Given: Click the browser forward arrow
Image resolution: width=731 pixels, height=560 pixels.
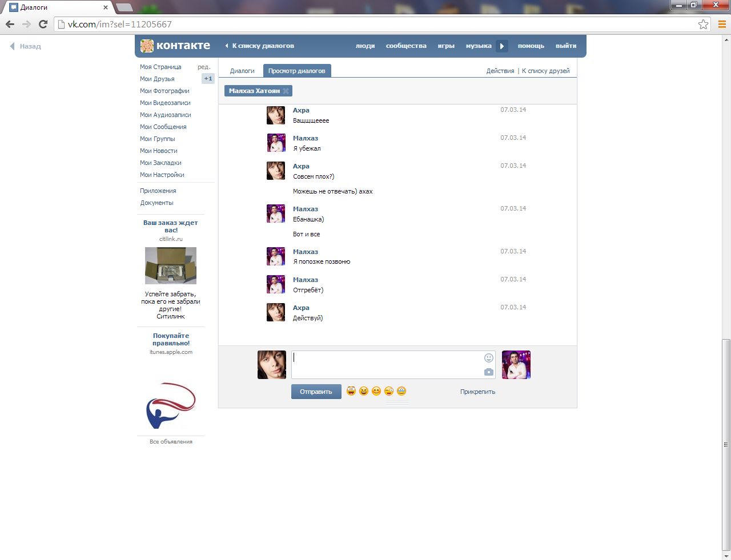Looking at the screenshot, I should coord(26,24).
